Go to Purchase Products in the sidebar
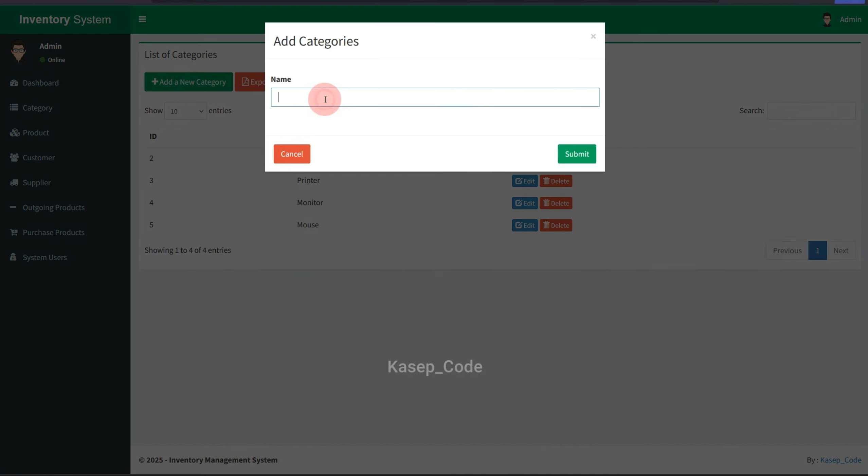 tap(54, 232)
